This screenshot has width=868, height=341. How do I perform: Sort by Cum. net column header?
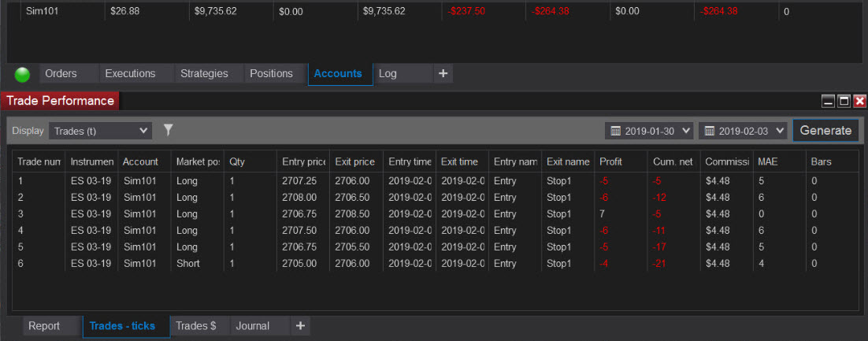click(x=673, y=161)
